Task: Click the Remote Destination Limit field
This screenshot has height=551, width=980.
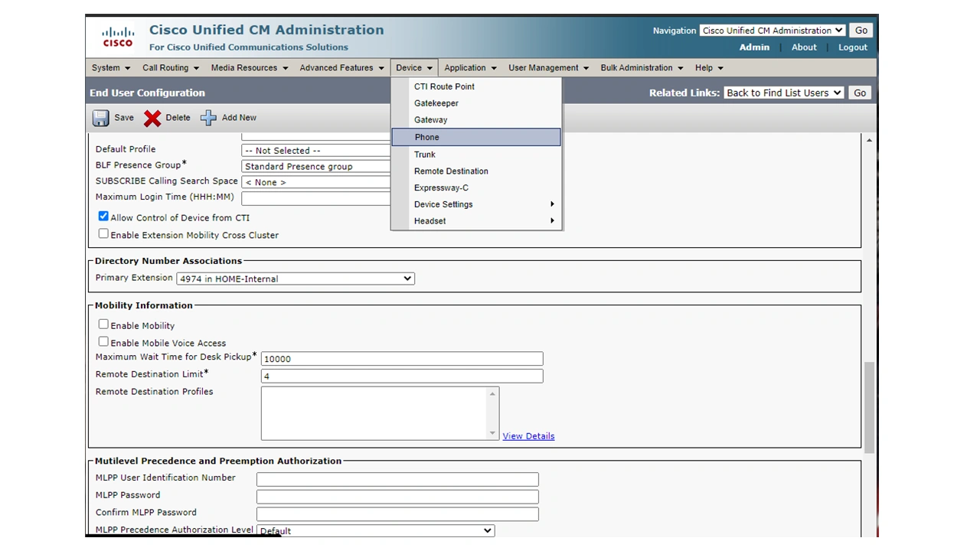Action: [x=402, y=376]
